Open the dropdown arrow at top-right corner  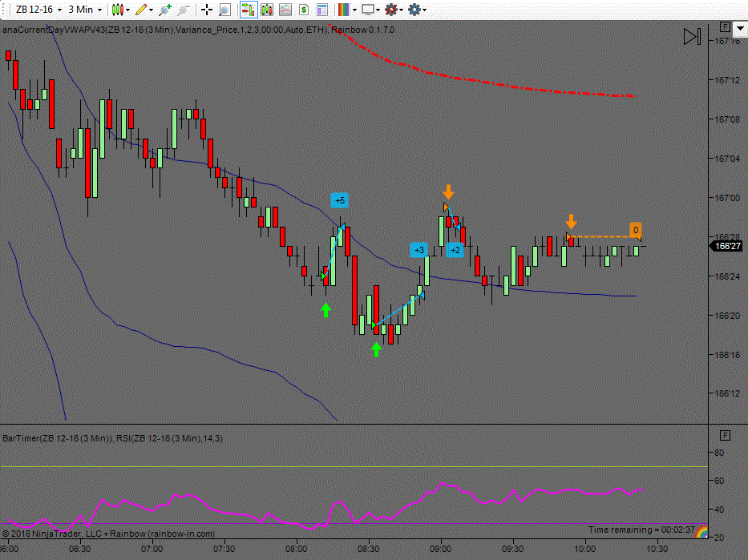(741, 29)
